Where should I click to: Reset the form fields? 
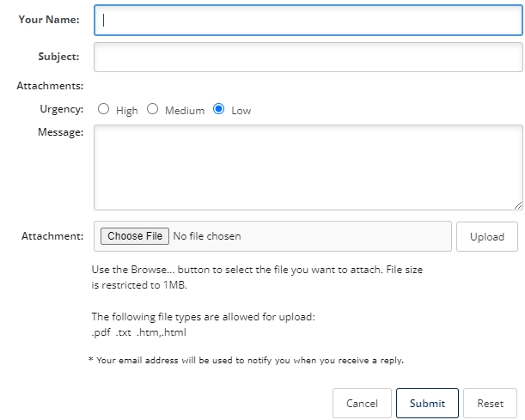click(x=490, y=404)
